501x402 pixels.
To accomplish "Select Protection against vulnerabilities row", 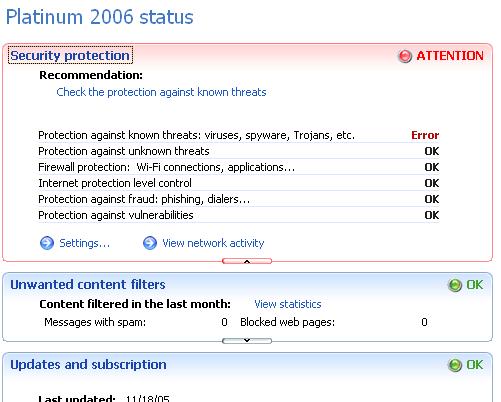I will (x=239, y=215).
